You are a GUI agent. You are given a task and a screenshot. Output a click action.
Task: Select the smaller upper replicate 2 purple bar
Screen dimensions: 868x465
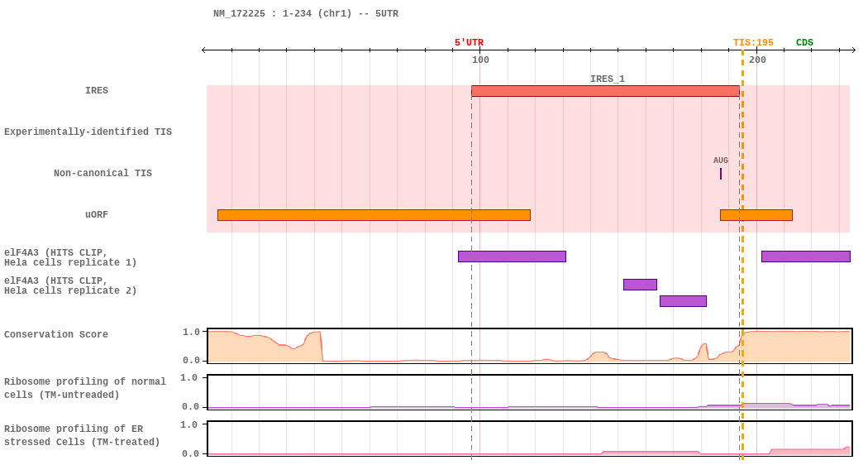pyautogui.click(x=640, y=285)
